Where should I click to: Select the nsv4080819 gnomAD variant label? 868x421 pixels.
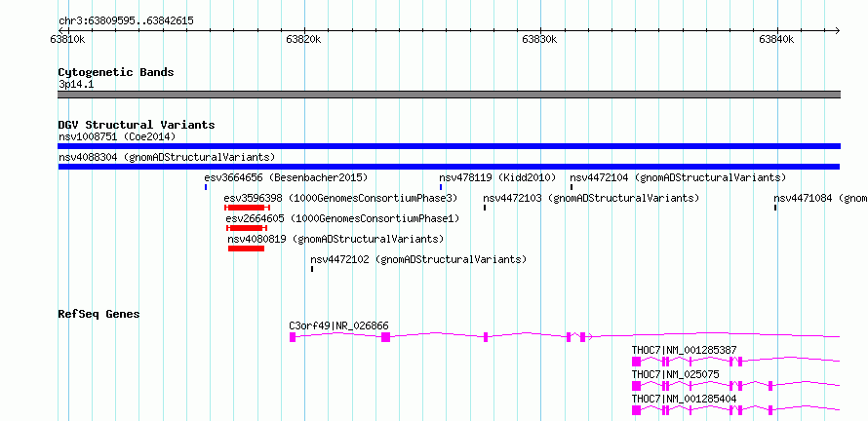coord(336,239)
